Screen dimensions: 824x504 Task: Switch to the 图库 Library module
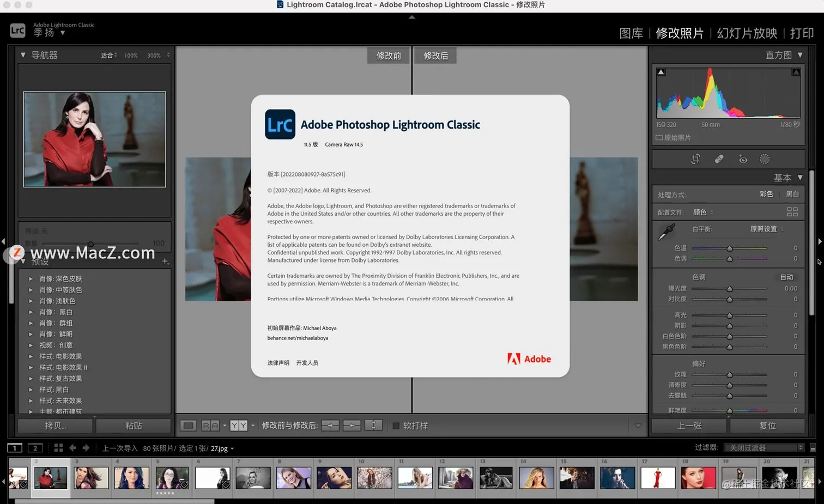coord(631,33)
